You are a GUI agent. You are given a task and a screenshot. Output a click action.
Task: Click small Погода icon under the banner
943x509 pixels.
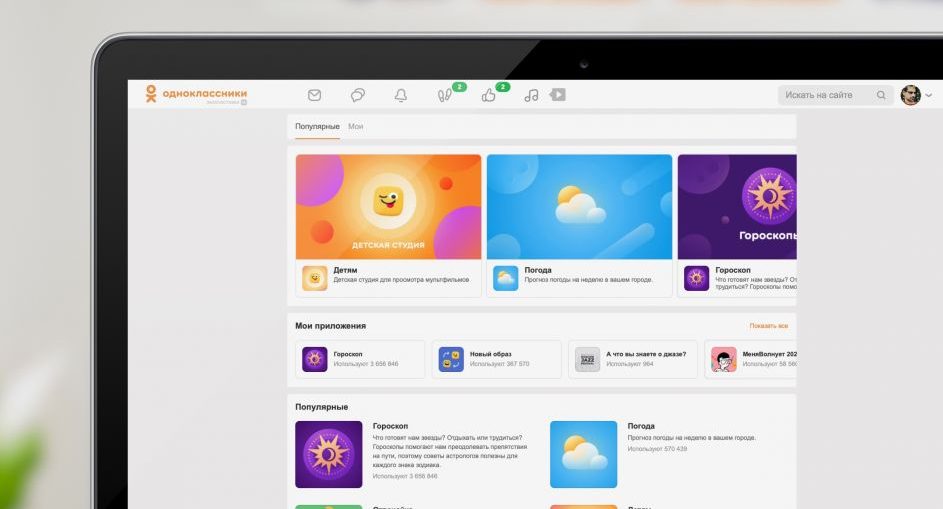click(505, 279)
